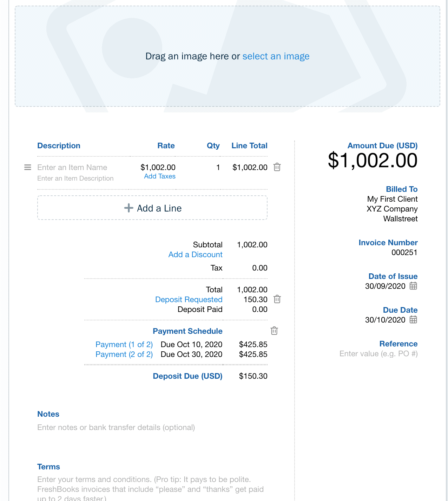Remove the Deposit Requested using its trash icon
The height and width of the screenshot is (501, 448).
tap(277, 299)
